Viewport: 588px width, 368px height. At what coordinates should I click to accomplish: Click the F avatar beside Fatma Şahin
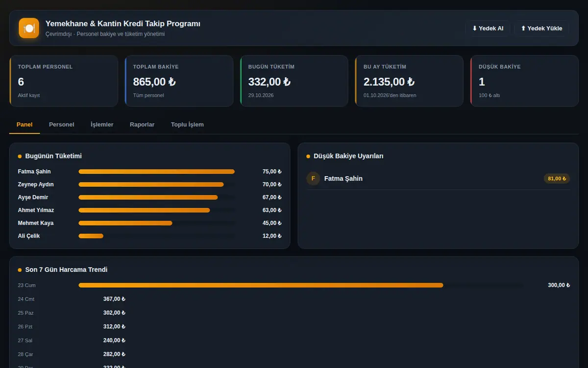pyautogui.click(x=313, y=179)
